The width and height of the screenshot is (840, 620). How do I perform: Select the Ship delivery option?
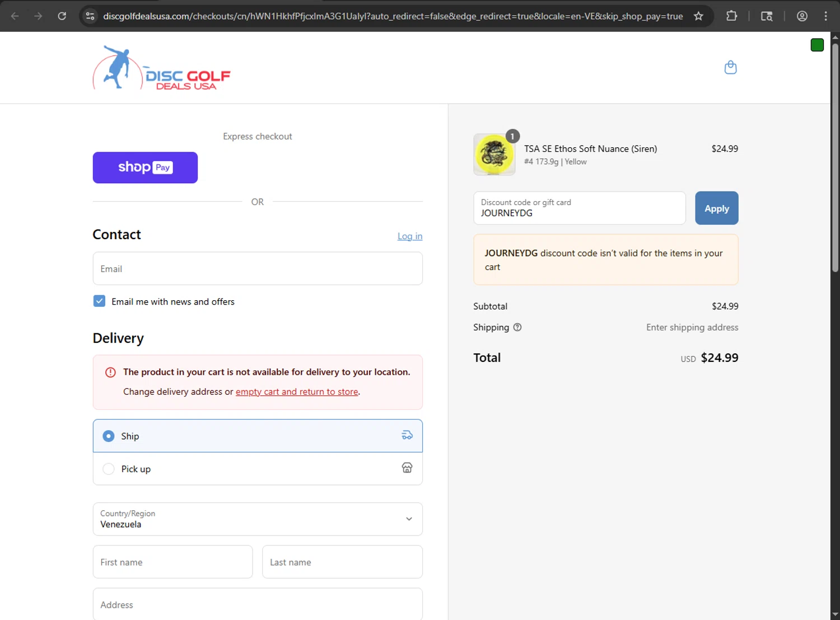pyautogui.click(x=258, y=436)
